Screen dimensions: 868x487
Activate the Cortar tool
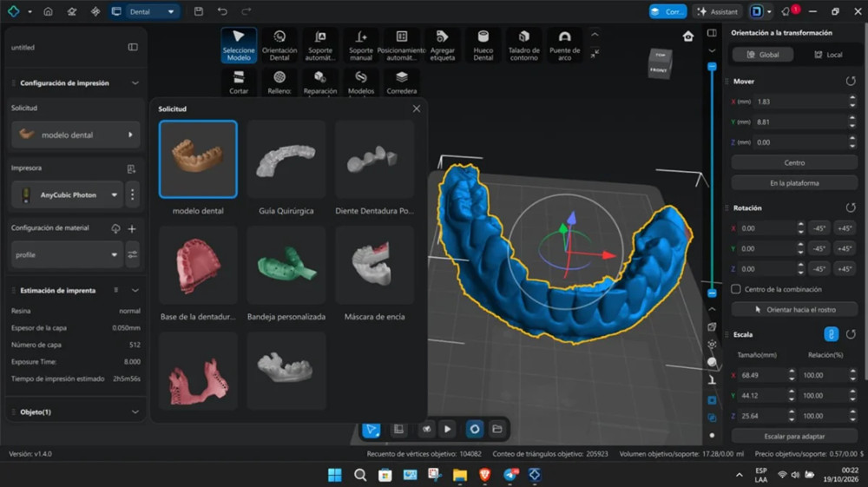pos(239,82)
